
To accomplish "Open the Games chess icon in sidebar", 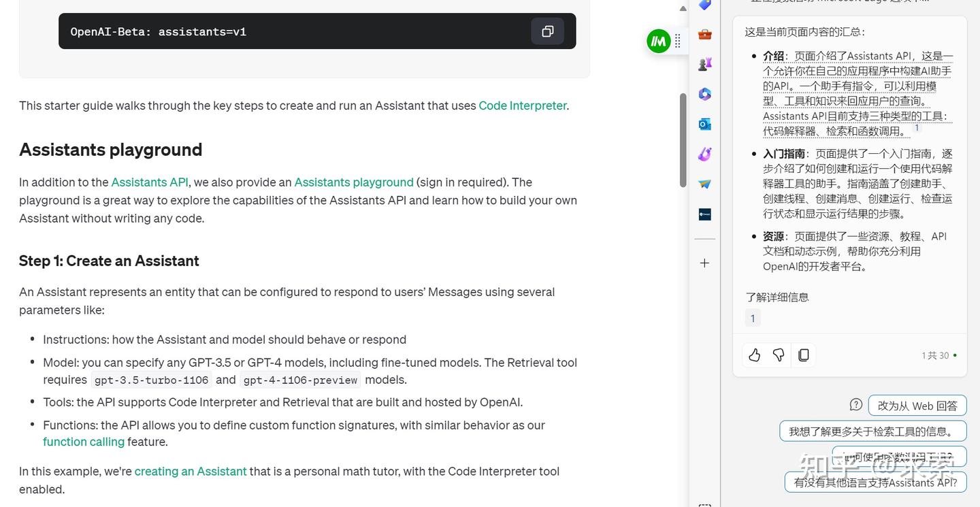I will click(705, 64).
